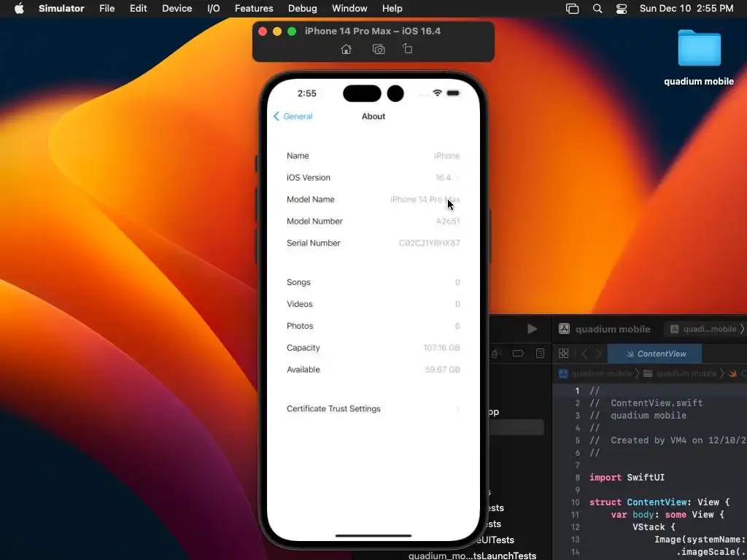This screenshot has width=747, height=560.
Task: Open the Device menu
Action: tap(177, 9)
